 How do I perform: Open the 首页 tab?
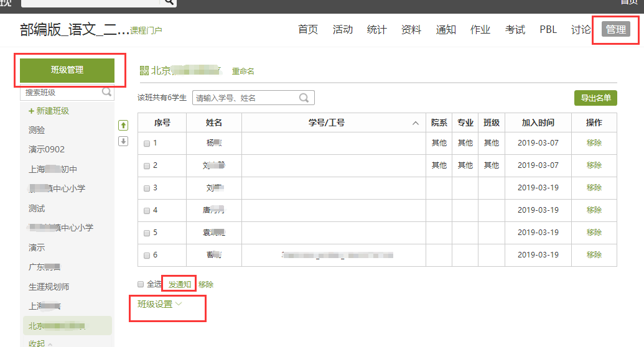(308, 30)
